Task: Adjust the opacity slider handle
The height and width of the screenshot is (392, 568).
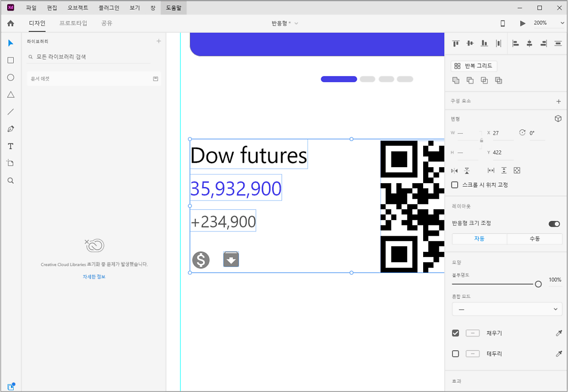Action: (x=538, y=284)
